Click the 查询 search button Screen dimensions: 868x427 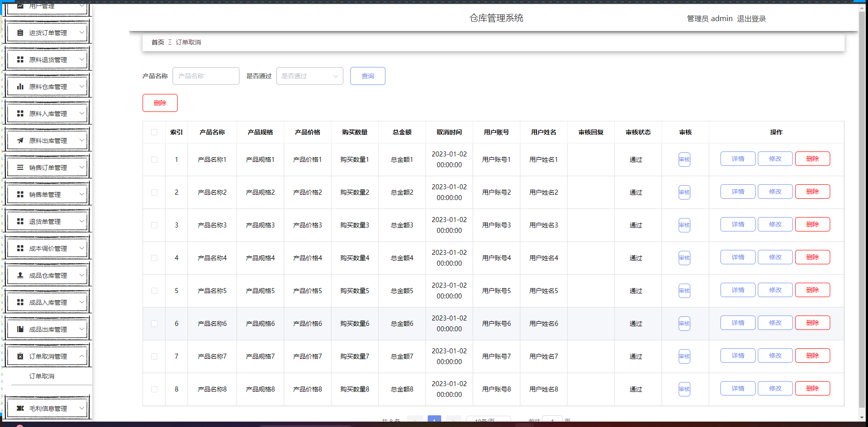(x=368, y=76)
